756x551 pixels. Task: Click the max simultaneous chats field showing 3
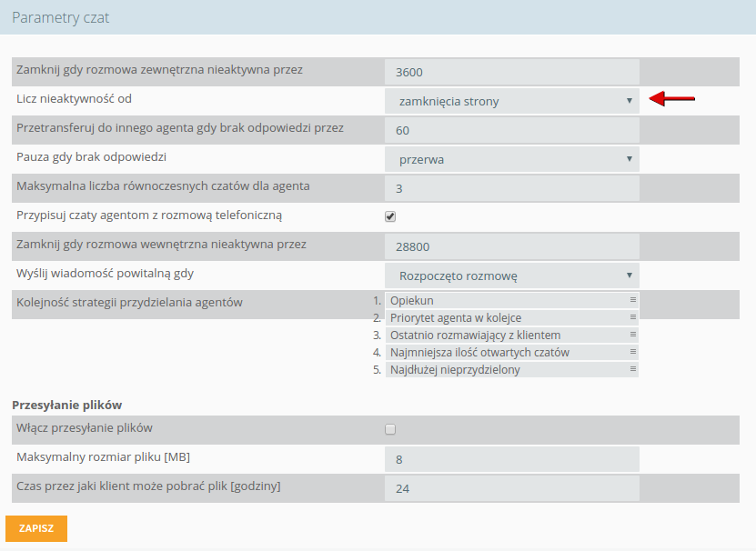[x=511, y=188]
